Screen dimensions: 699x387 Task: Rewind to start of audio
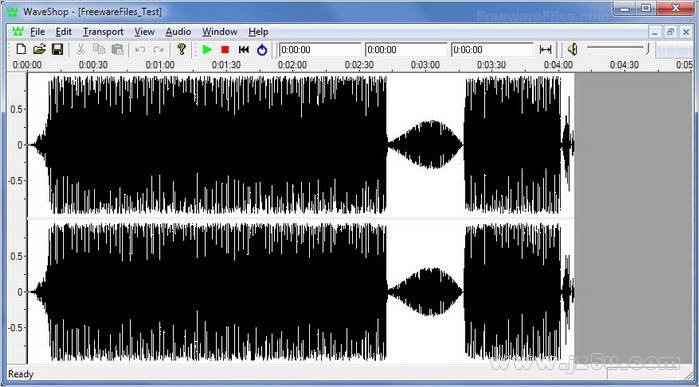[x=243, y=49]
